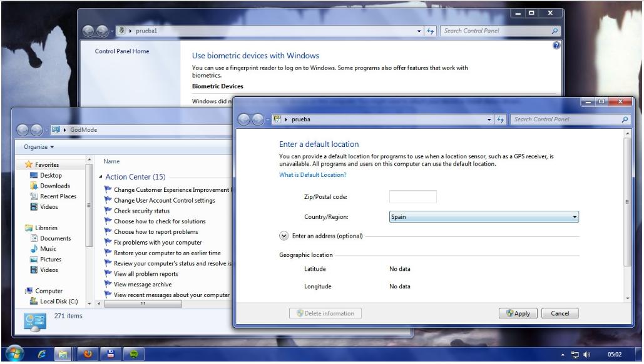Open Videos under Libraries

[x=49, y=270]
